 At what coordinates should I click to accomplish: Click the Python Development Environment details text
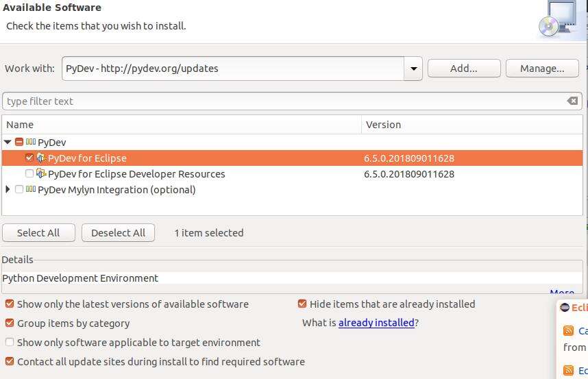80,278
